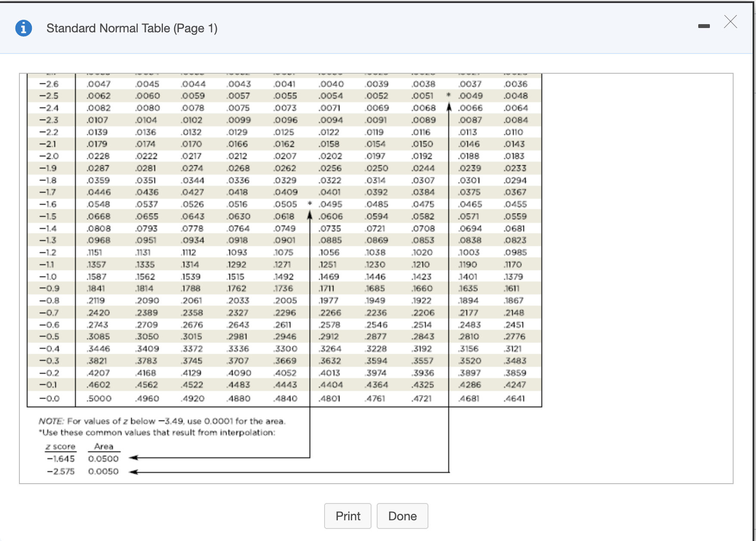Select the table cell .3085
This screenshot has width=756, height=541.
coord(98,337)
